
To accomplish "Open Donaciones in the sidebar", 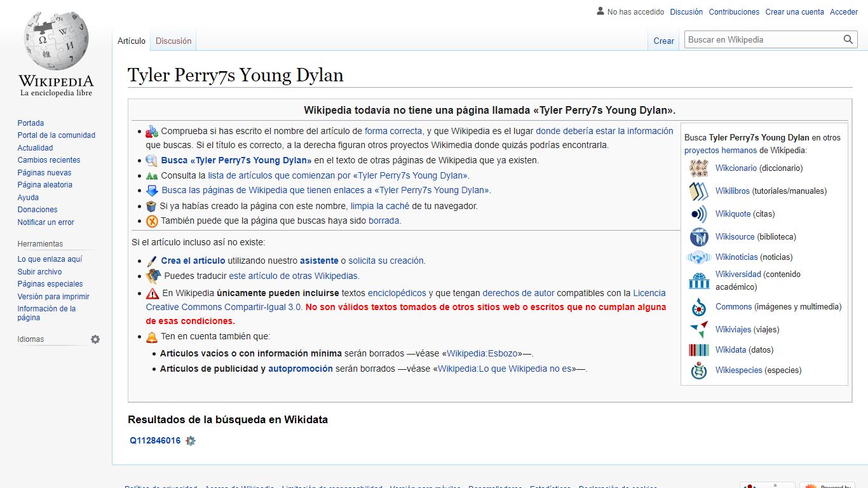I will [37, 210].
